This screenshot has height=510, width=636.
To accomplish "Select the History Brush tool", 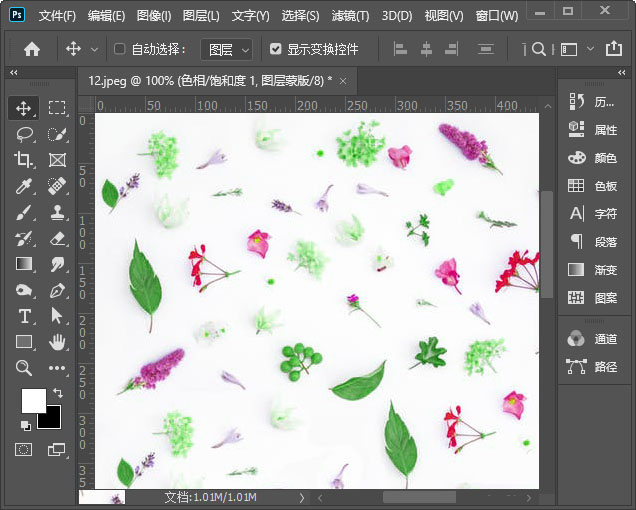I will point(24,238).
